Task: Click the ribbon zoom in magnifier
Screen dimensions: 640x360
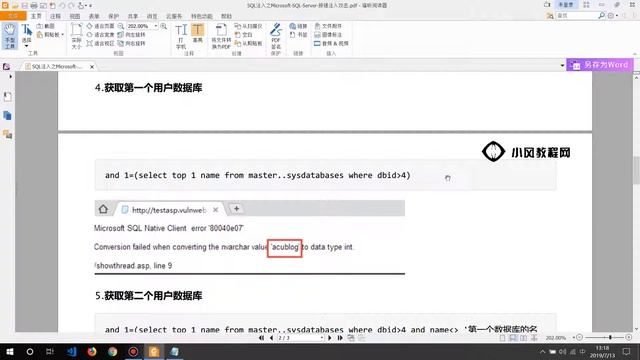Action: coord(164,26)
